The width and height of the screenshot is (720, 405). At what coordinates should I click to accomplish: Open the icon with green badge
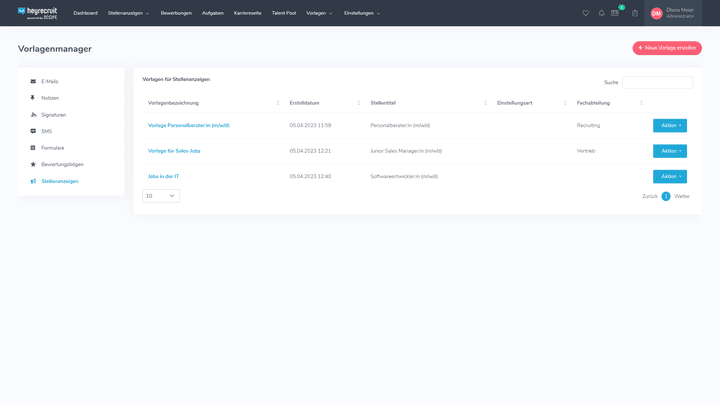616,13
